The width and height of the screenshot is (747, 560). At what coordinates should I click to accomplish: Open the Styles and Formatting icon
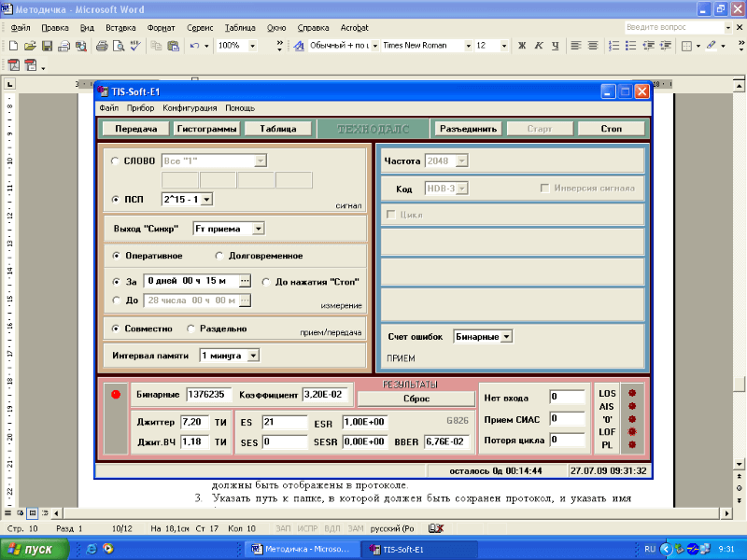[x=299, y=46]
